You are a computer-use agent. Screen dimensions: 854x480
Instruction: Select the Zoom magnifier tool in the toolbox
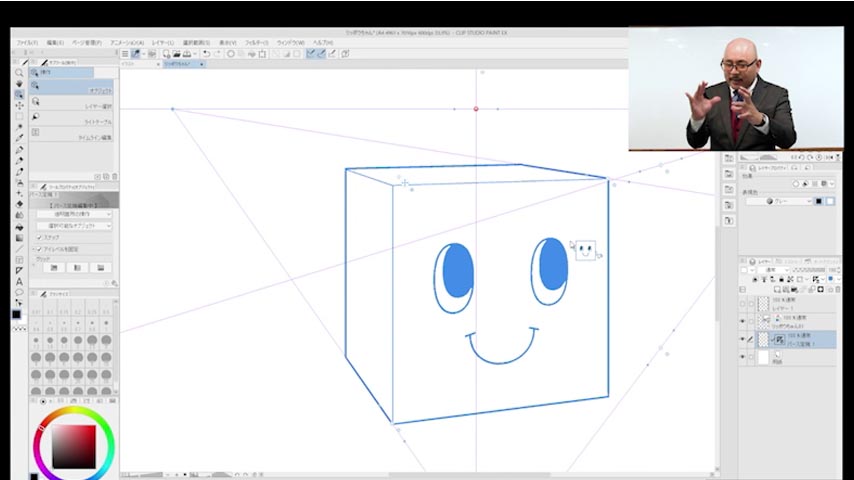point(20,72)
